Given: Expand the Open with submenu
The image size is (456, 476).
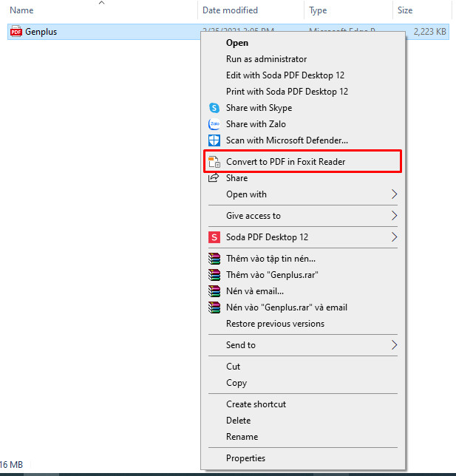Looking at the screenshot, I should coord(394,194).
